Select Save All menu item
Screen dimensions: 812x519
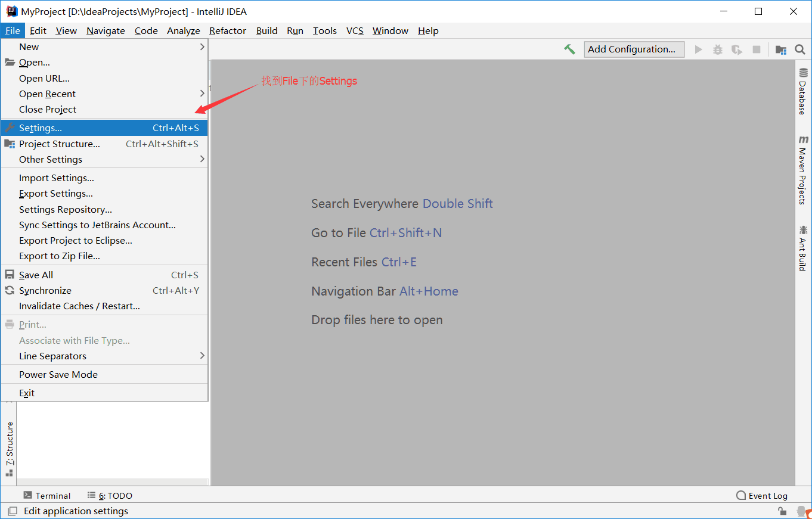104,275
